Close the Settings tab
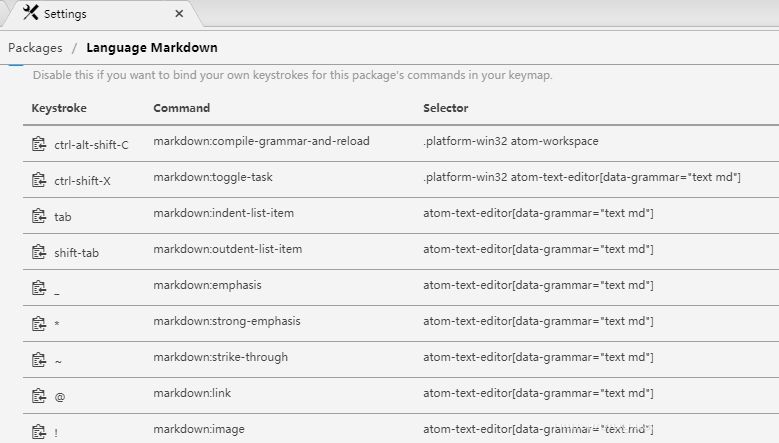Image resolution: width=779 pixels, height=443 pixels. point(179,14)
